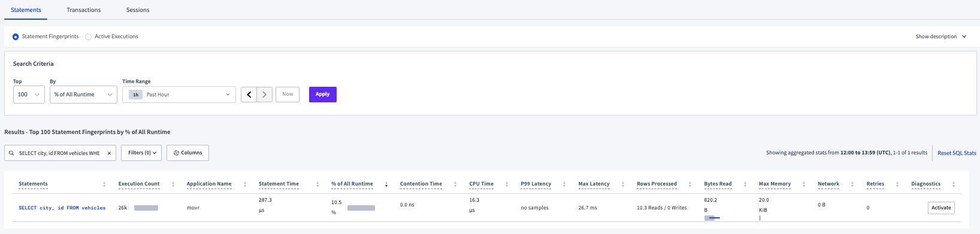Click the Apply button
980x234 pixels.
323,95
